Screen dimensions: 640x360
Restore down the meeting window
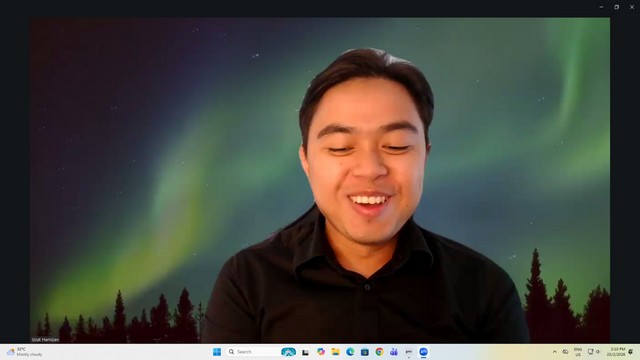(616, 7)
